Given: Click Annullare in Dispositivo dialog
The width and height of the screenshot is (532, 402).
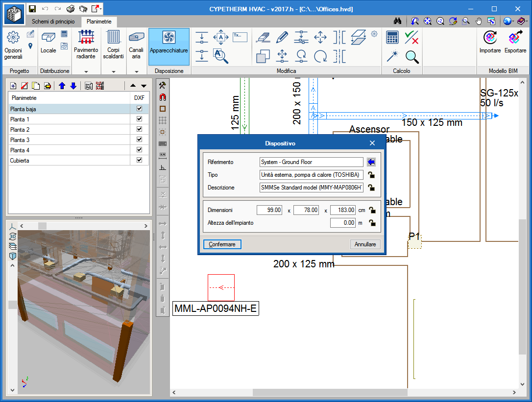Looking at the screenshot, I should (365, 244).
